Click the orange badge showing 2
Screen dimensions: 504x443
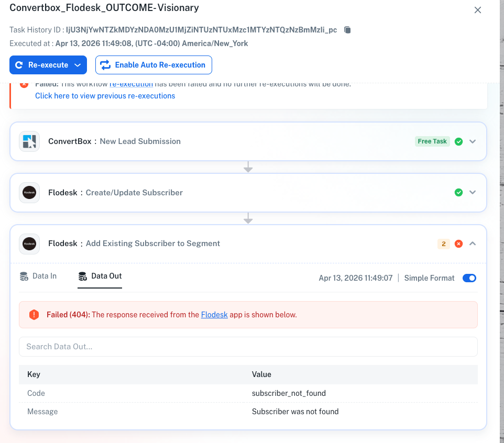[443, 244]
